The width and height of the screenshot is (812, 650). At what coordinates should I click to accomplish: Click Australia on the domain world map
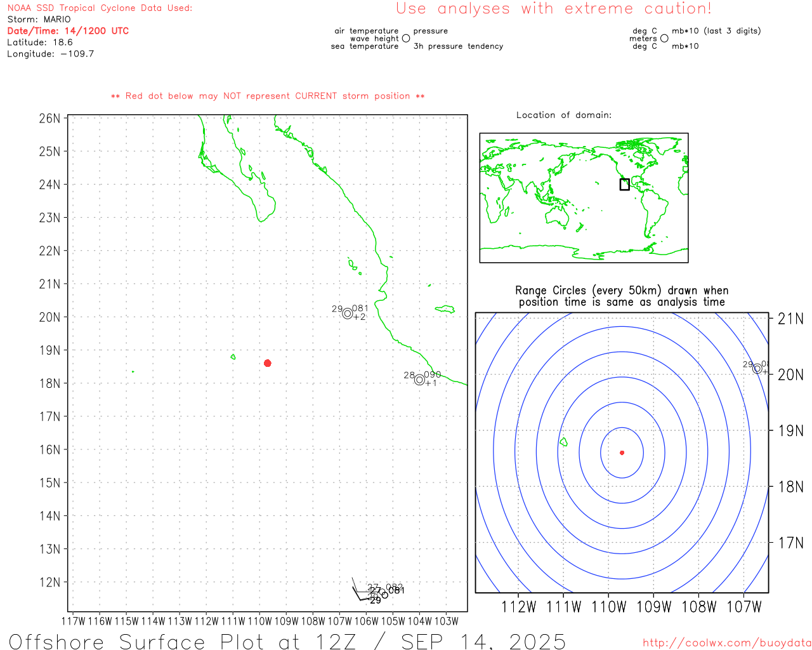pos(558,216)
